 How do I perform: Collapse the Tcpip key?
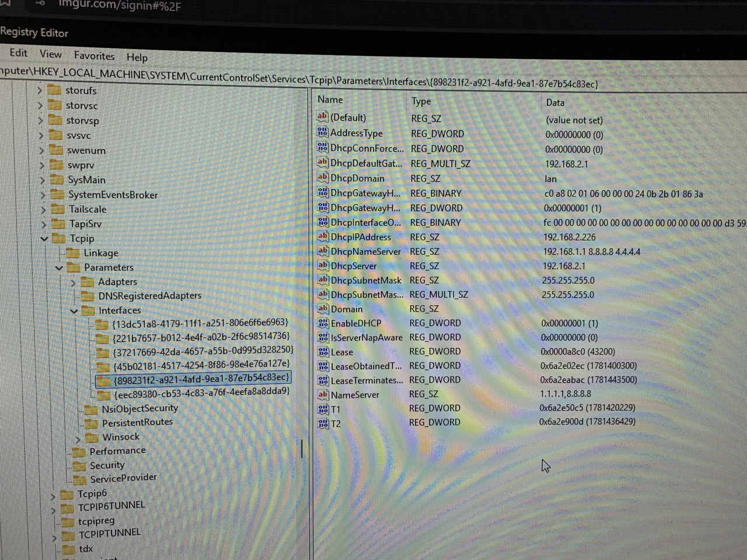point(44,238)
